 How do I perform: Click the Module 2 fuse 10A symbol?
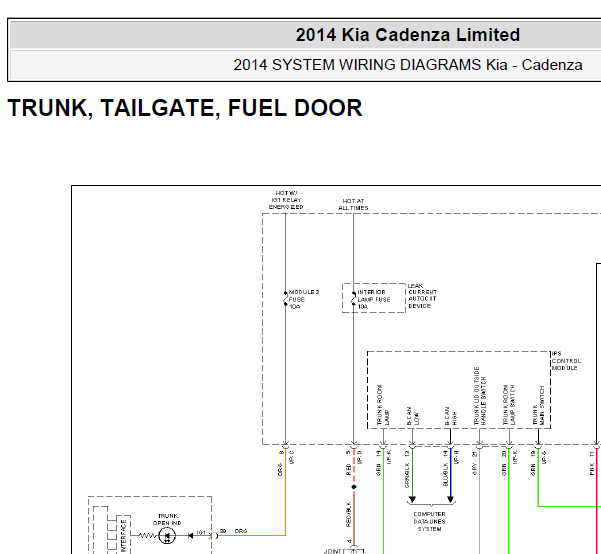[x=285, y=298]
